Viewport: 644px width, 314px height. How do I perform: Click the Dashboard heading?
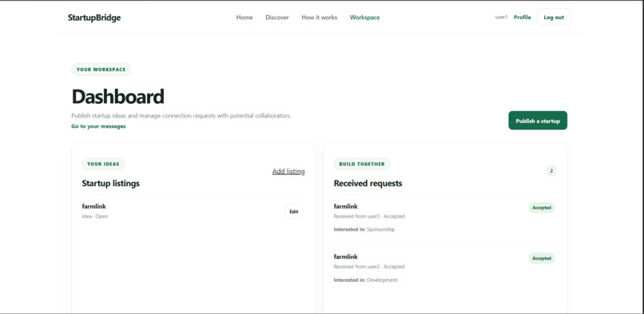click(x=118, y=97)
